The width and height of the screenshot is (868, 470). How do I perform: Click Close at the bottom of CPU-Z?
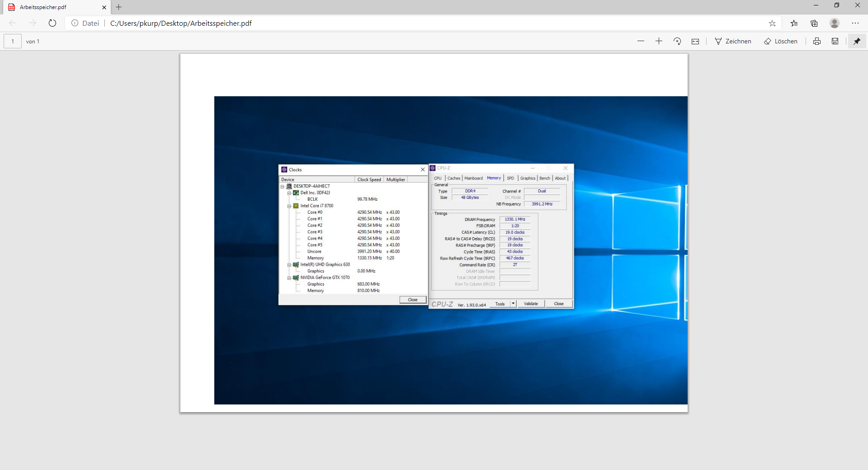[x=559, y=304]
